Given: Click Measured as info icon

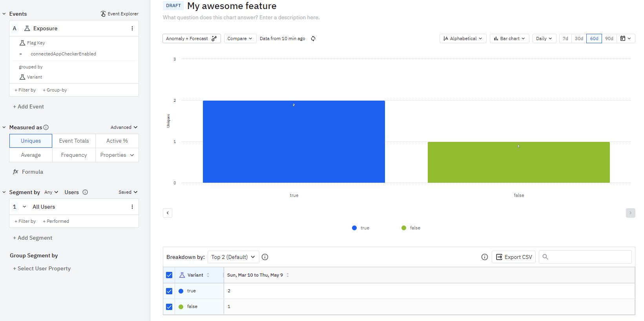Looking at the screenshot, I should click(x=46, y=127).
